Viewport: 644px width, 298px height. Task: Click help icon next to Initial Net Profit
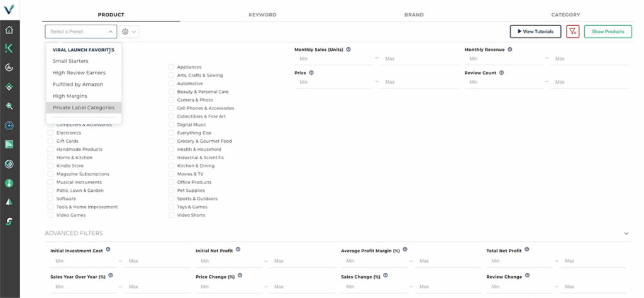click(x=238, y=249)
